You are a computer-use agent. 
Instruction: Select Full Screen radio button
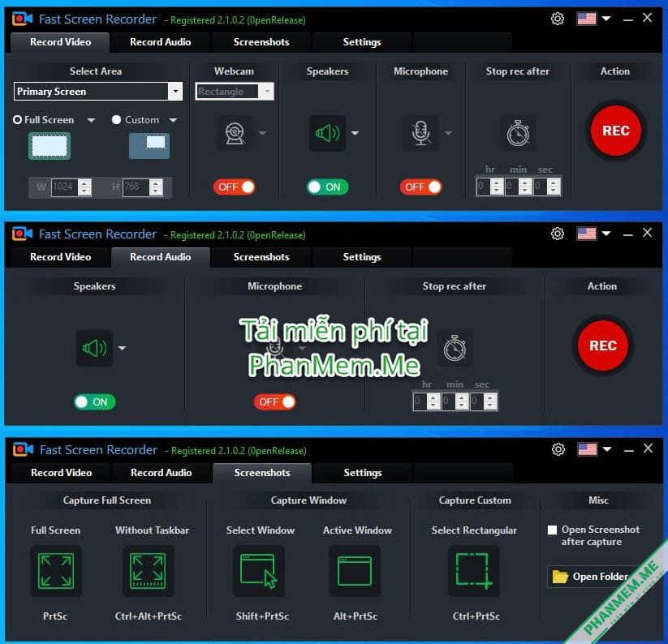[x=18, y=120]
